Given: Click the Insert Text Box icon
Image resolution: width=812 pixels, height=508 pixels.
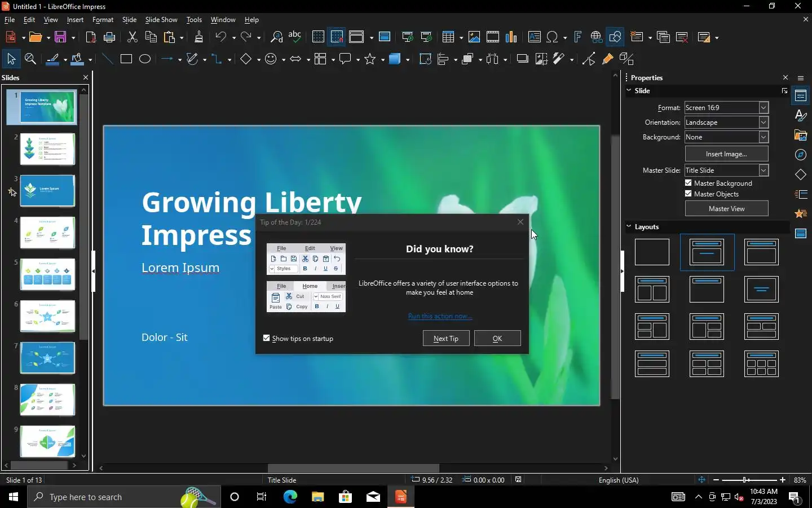Looking at the screenshot, I should [x=535, y=37].
